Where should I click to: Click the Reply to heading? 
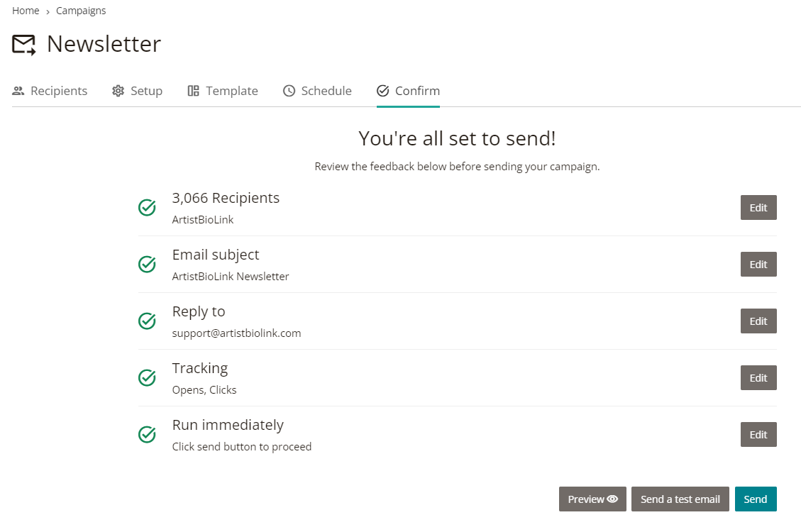(x=199, y=311)
